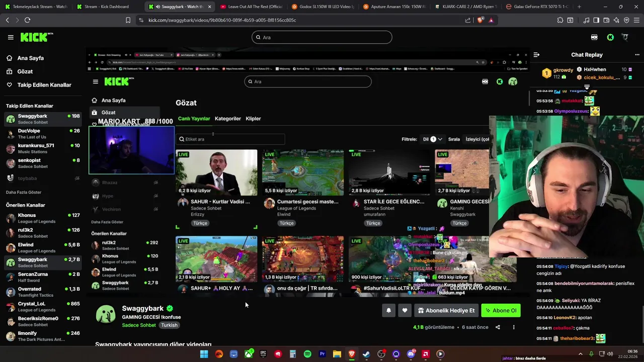Click the Abonelik Hediye Et button
The height and width of the screenshot is (362, 644).
coord(446,310)
